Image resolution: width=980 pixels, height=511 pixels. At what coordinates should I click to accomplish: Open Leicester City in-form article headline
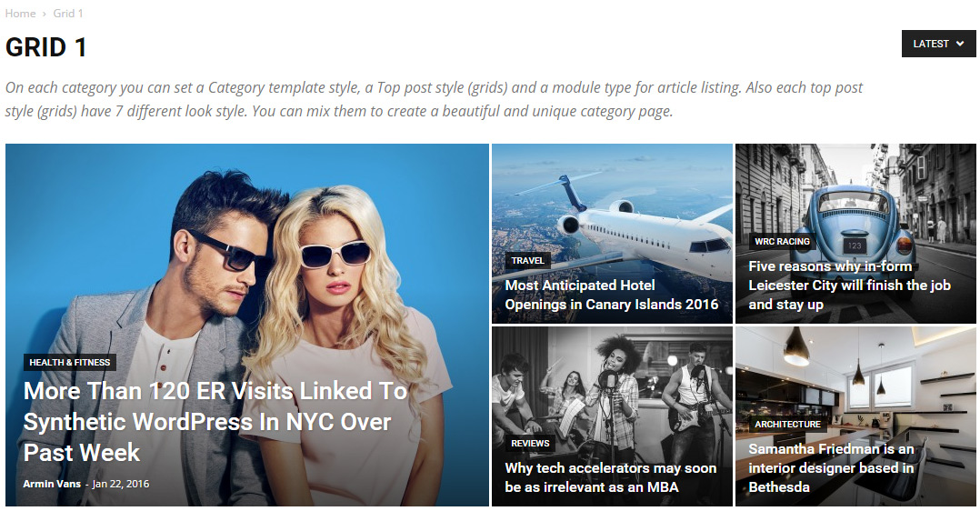point(849,286)
